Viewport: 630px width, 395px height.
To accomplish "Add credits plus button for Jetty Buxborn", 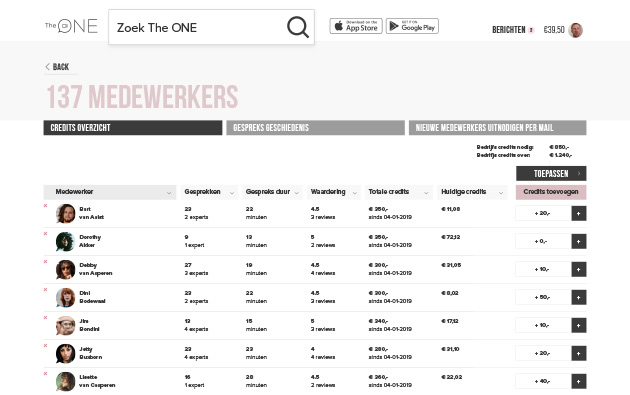I will point(579,353).
